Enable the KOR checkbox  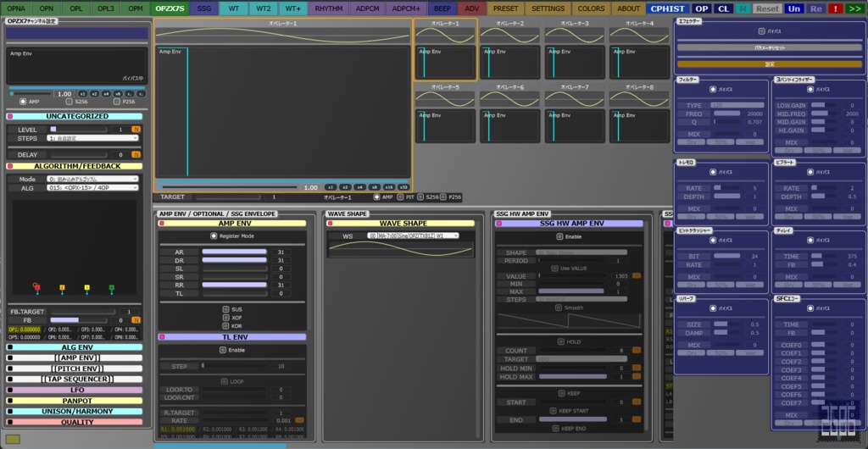tap(225, 325)
